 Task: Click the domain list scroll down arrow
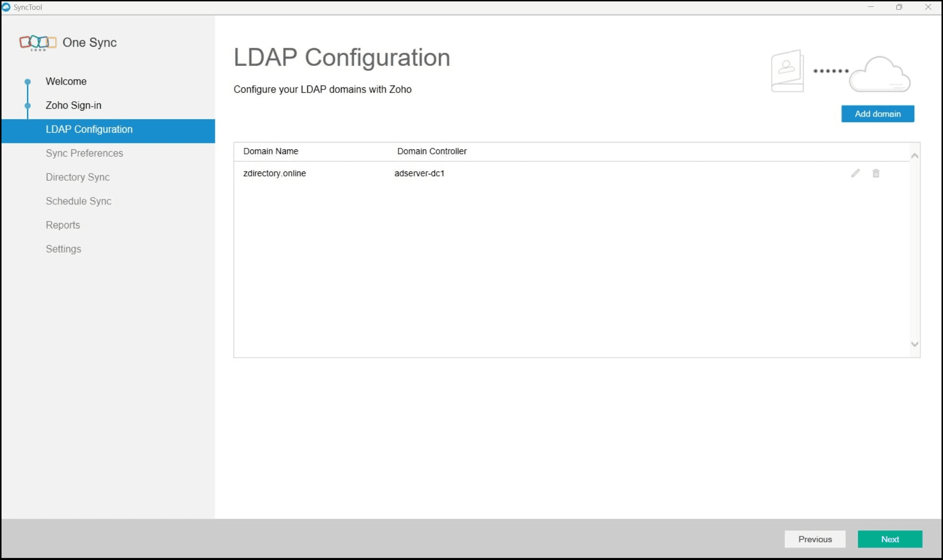point(914,344)
